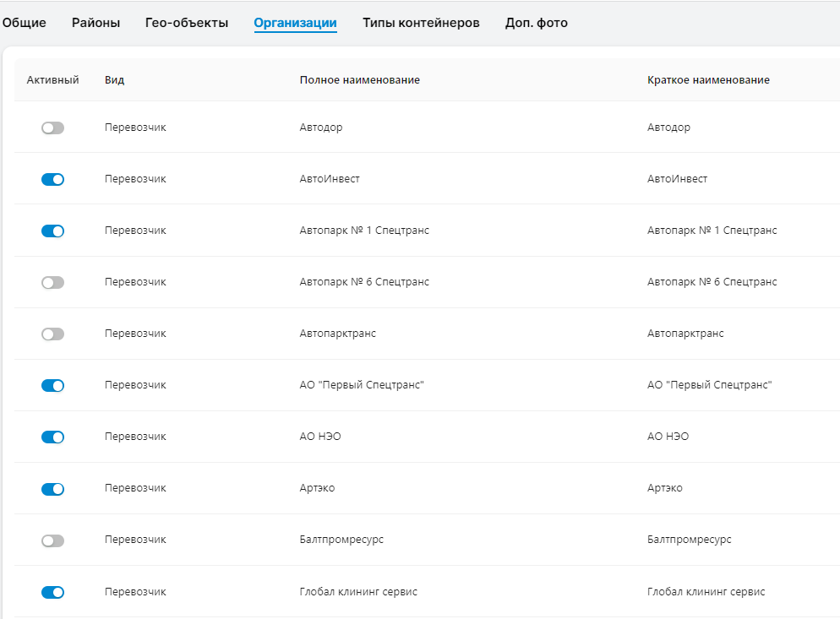840x619 pixels.
Task: Click the Краткое наименование column header
Action: (x=708, y=80)
